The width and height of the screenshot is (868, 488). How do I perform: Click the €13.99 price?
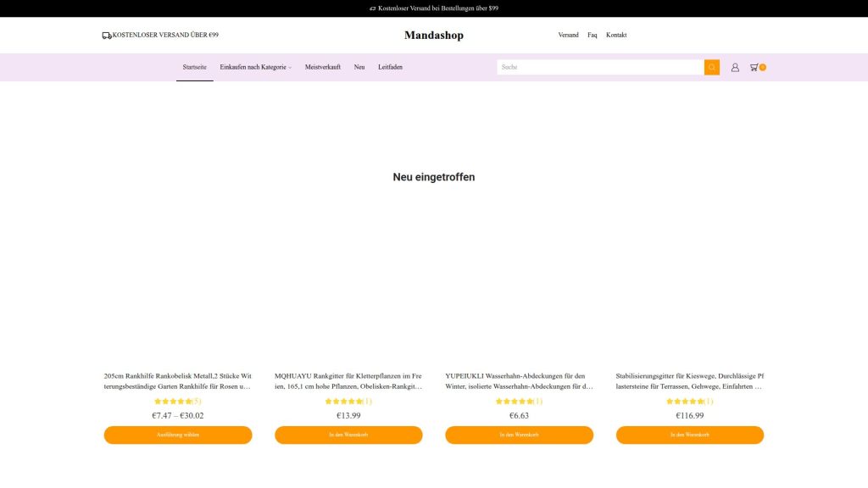tap(348, 415)
